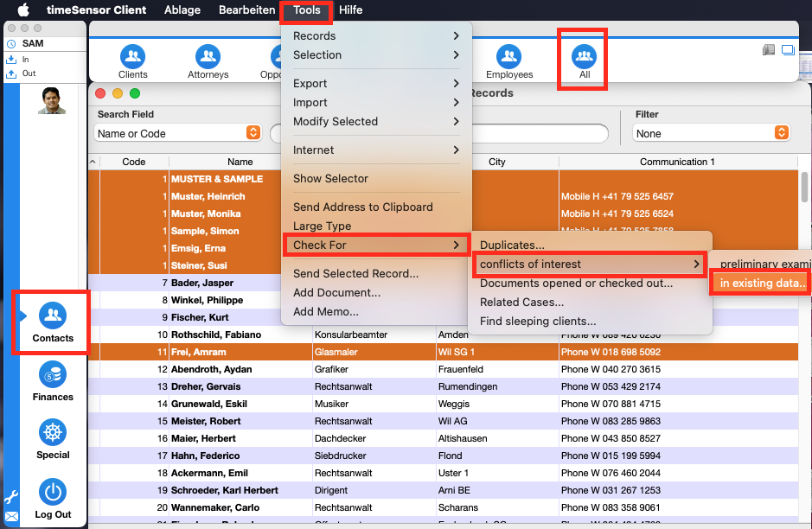
Task: Expand the Check For submenu
Action: 376,245
